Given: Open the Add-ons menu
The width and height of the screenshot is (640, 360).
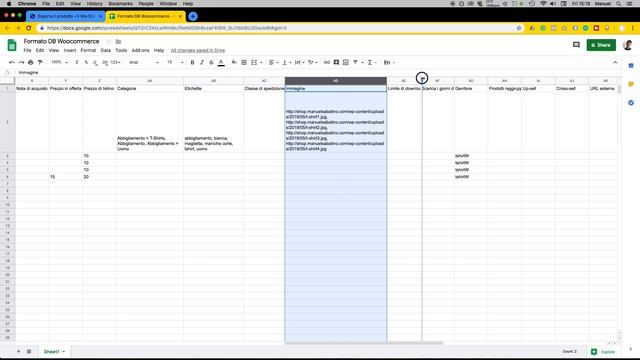Looking at the screenshot, I should coord(140,50).
